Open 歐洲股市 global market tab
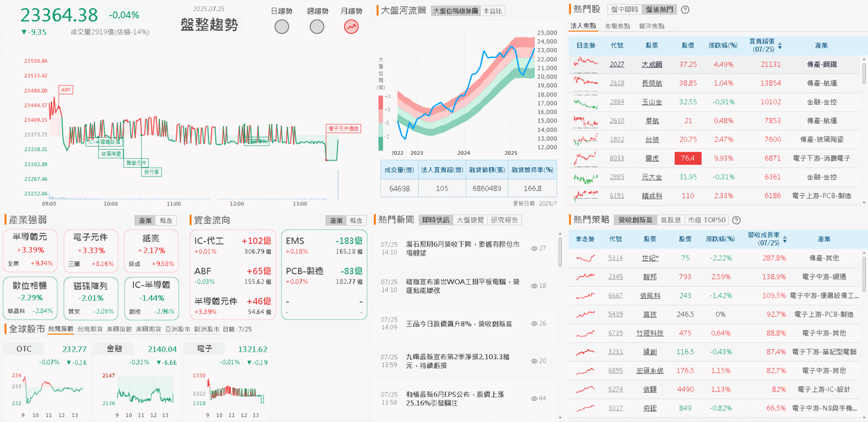Screen dimensions: 868x422 [207, 329]
